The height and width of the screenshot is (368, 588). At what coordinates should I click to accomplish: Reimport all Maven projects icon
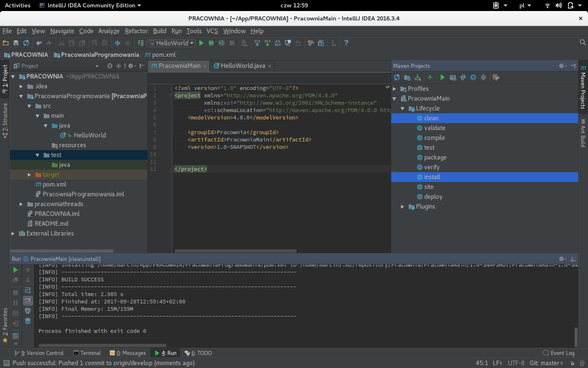pyautogui.click(x=397, y=77)
